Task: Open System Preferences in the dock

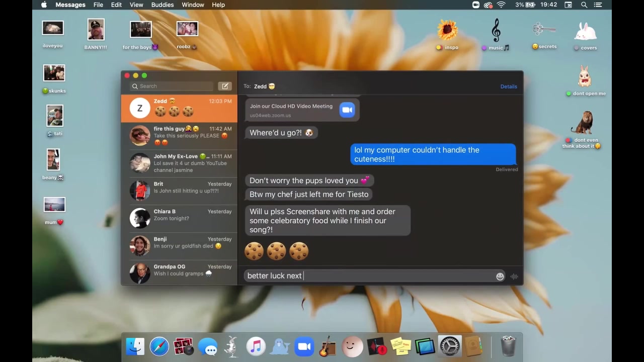Action: [x=449, y=346]
